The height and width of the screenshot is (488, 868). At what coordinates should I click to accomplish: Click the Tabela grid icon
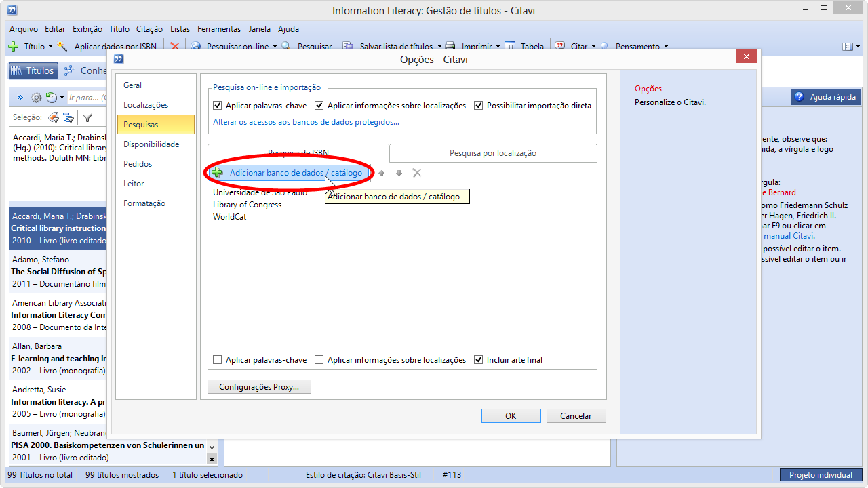tap(511, 47)
